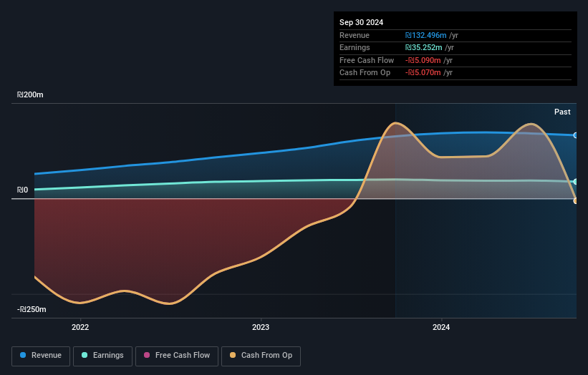588x375 pixels.
Task: Click the Earnings line endpoint marker
Action: pos(576,182)
